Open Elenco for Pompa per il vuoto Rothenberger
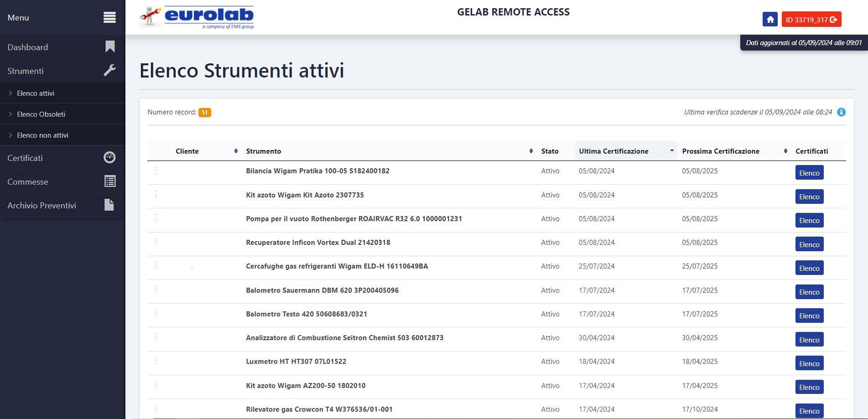 click(x=809, y=220)
